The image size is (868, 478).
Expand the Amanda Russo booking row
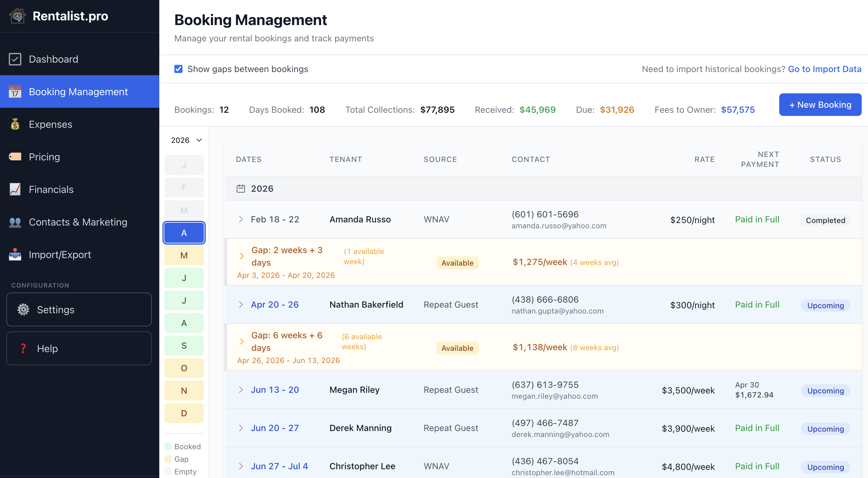(x=241, y=219)
